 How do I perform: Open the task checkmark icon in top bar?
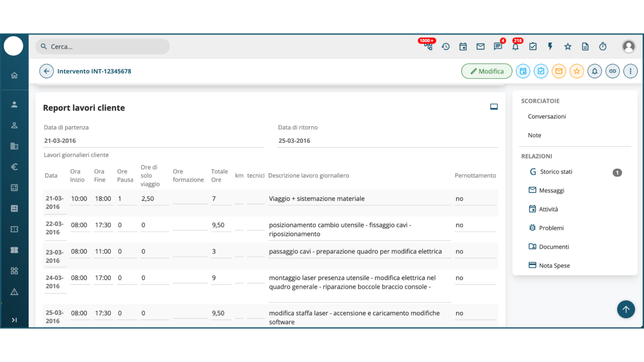pos(533,47)
